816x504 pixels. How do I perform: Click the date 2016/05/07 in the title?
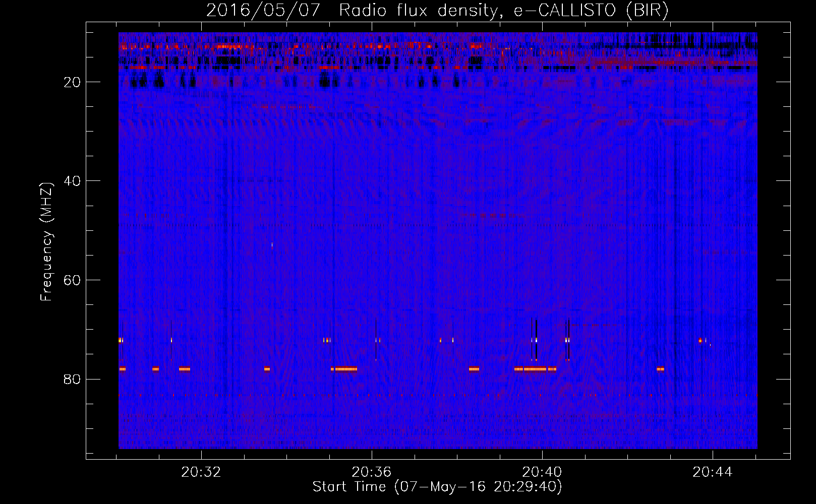(x=263, y=10)
